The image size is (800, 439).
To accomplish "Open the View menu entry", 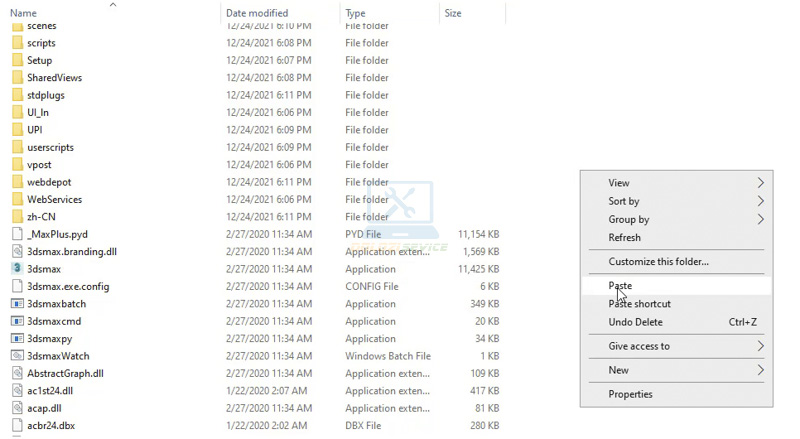I will [676, 183].
